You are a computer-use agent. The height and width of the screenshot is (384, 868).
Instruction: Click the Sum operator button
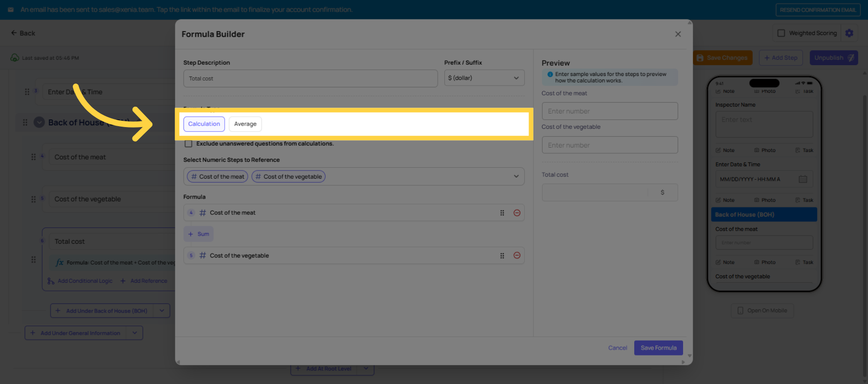198,234
